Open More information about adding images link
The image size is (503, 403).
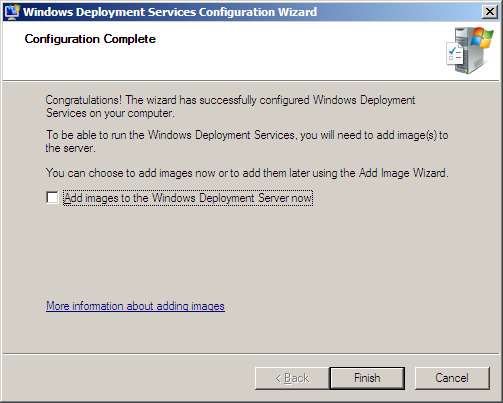135,306
